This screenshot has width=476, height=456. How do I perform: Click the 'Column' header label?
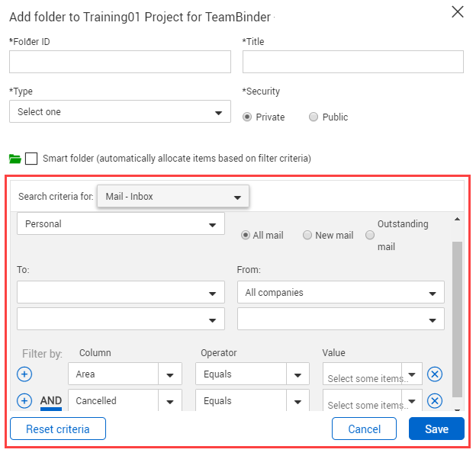[95, 352]
